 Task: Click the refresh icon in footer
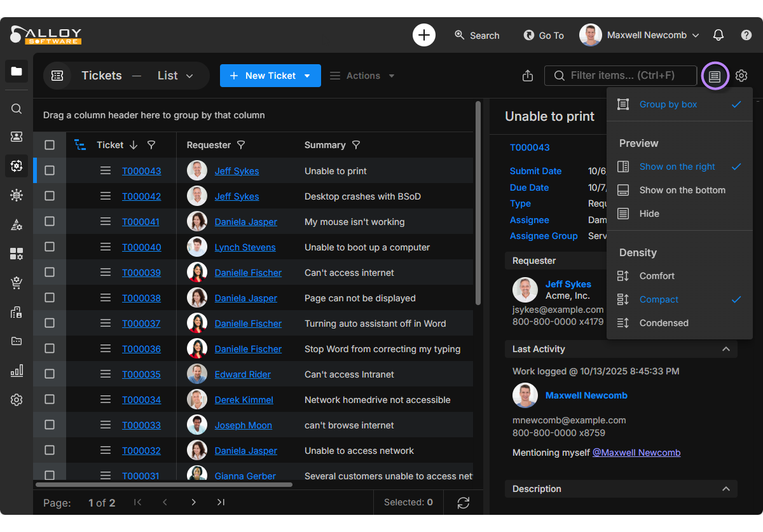coord(464,503)
